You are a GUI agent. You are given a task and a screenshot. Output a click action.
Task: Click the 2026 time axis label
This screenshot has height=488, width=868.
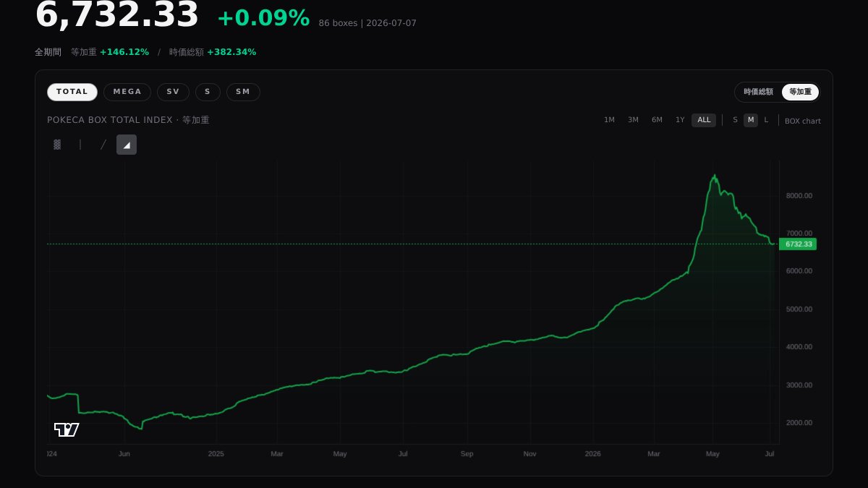[593, 454]
